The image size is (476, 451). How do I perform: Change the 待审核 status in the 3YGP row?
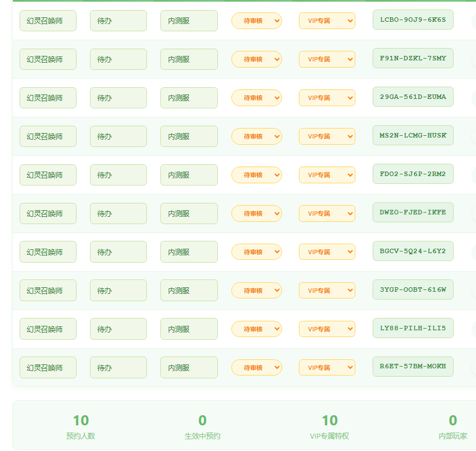256,291
